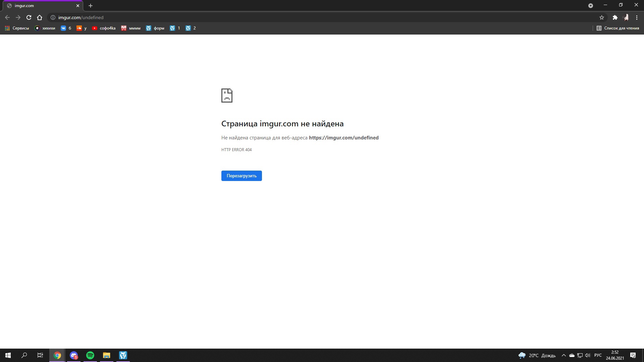Click the Страница imgur.com не найдена heading
This screenshot has height=362, width=644.
(x=282, y=124)
